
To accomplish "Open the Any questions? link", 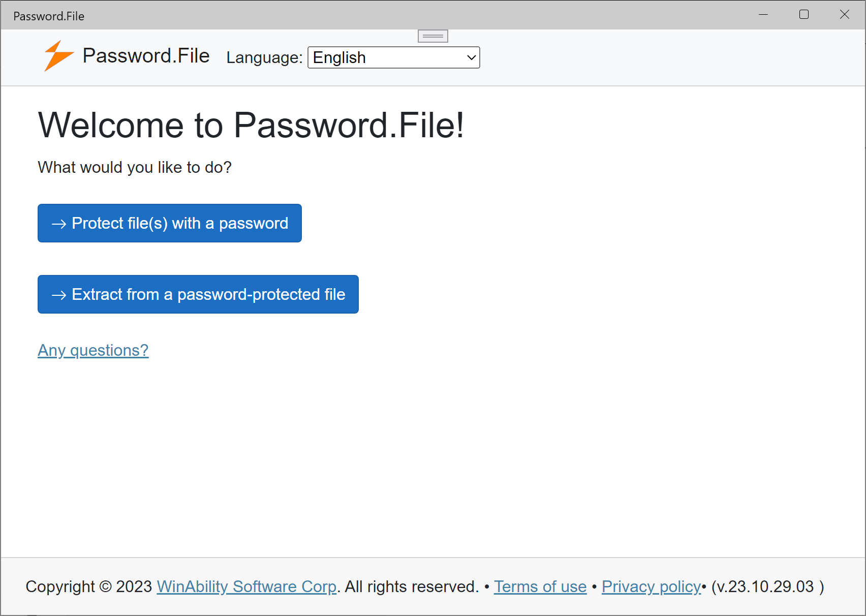I will click(x=93, y=350).
